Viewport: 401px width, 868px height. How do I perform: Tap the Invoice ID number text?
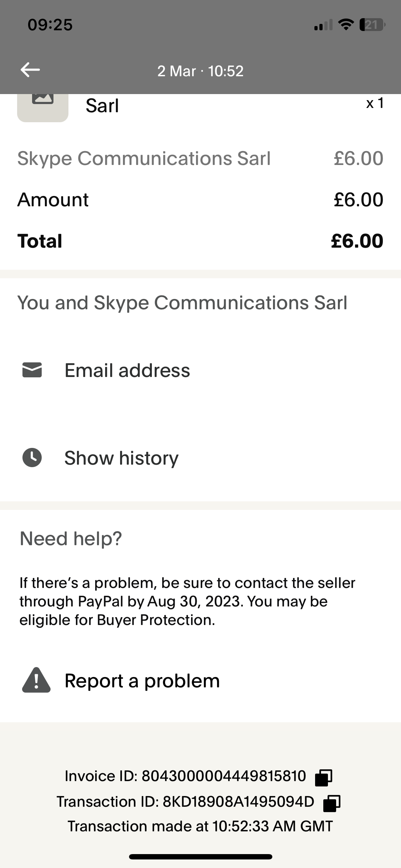point(224,776)
